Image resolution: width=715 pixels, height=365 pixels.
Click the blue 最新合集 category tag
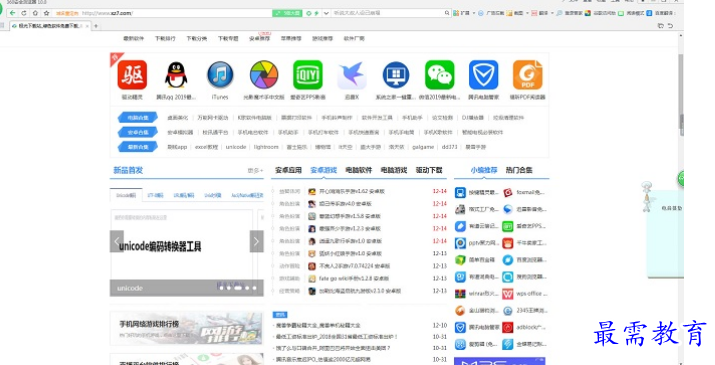click(138, 147)
